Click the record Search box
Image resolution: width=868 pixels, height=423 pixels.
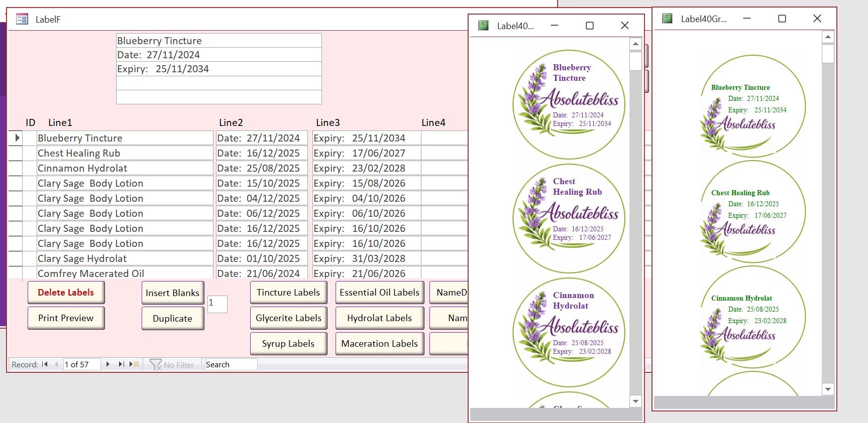click(x=230, y=365)
